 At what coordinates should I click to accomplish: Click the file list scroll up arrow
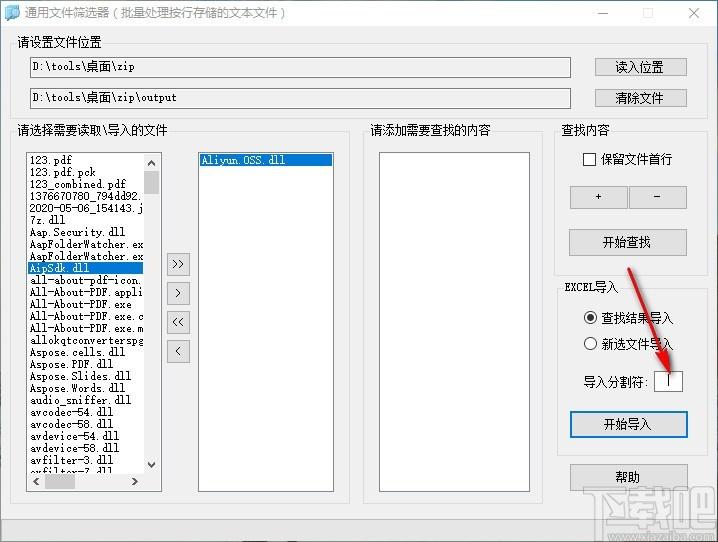152,163
